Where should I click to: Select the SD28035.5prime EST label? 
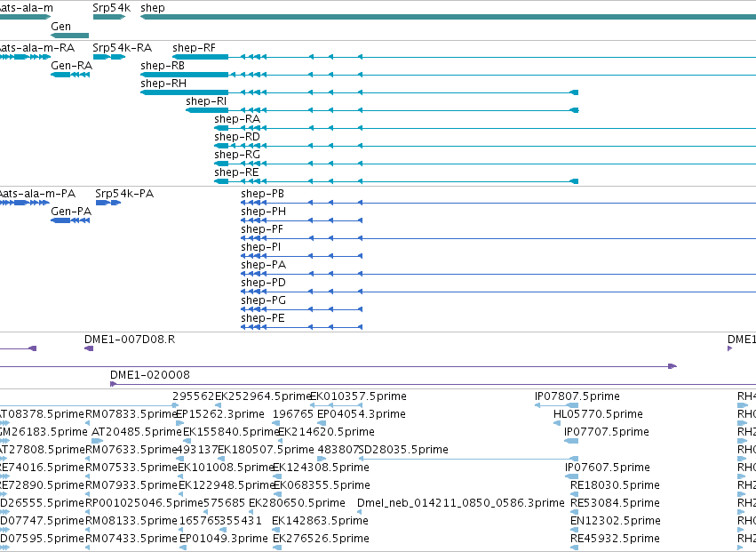pos(404,450)
